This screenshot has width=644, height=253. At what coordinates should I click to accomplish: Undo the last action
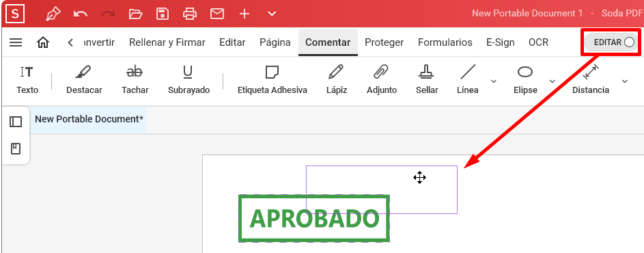pos(81,14)
